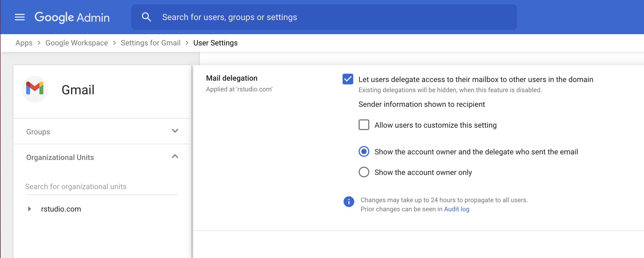Screen dimensions: 644x258
Task: Uncheck Let users delegate mailbox access
Action: 348,79
